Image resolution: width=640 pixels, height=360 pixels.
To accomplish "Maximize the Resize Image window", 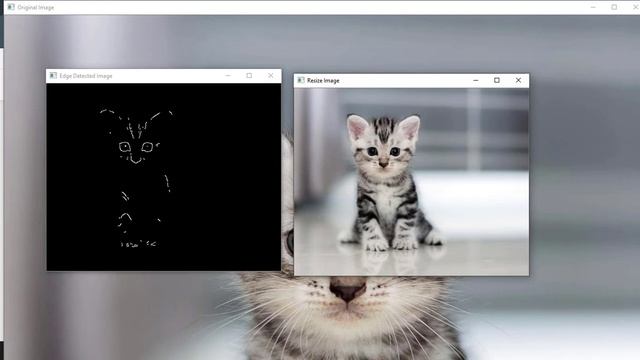I will [497, 80].
